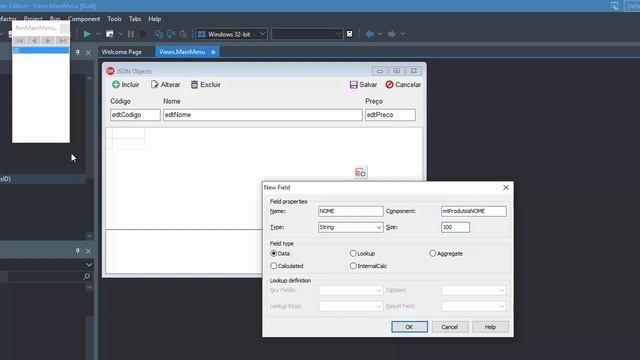Select the highlighted ID row in fields list
The width and height of the screenshot is (640, 360).
[x=41, y=50]
